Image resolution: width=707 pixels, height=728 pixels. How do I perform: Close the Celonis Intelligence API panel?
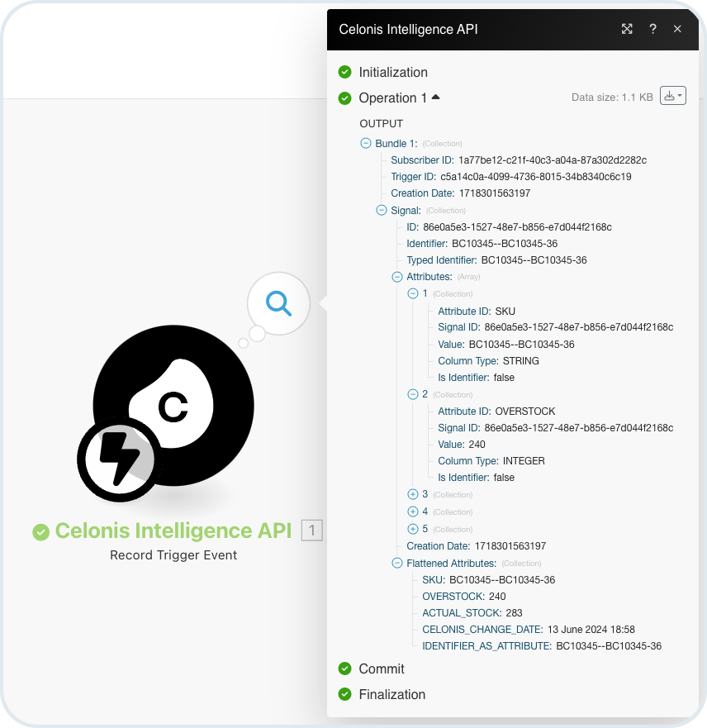point(677,29)
